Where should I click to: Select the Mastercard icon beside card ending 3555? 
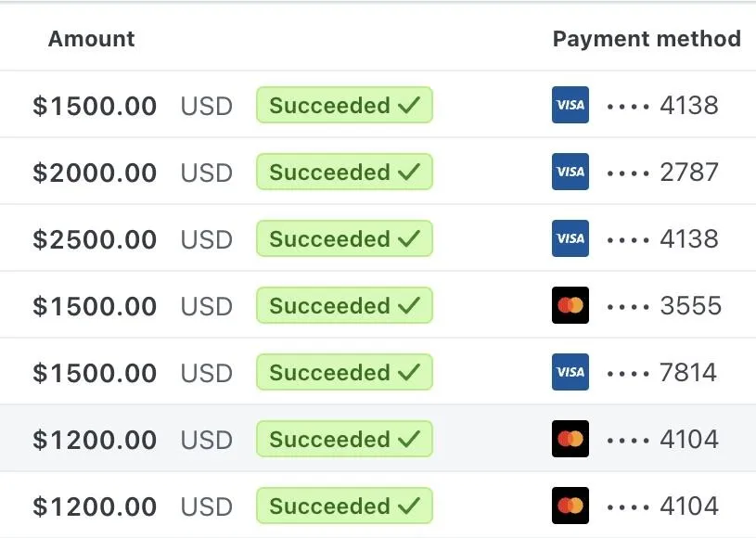click(570, 306)
